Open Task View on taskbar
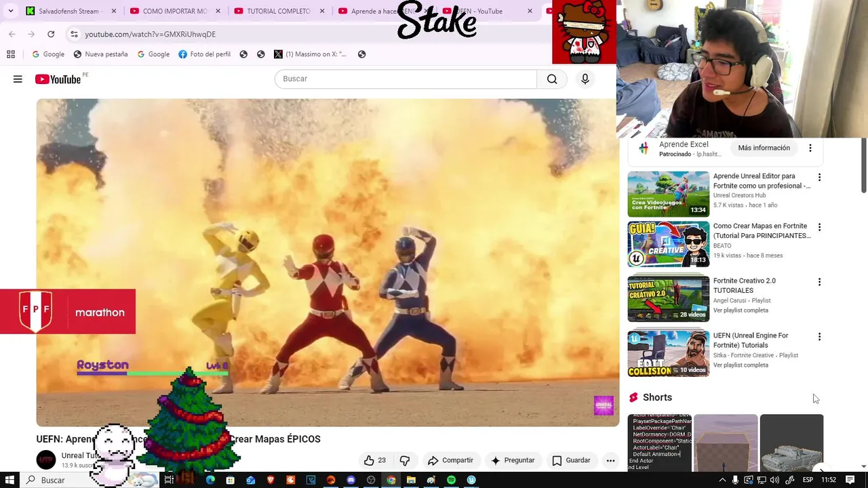The height and width of the screenshot is (488, 868). click(169, 480)
